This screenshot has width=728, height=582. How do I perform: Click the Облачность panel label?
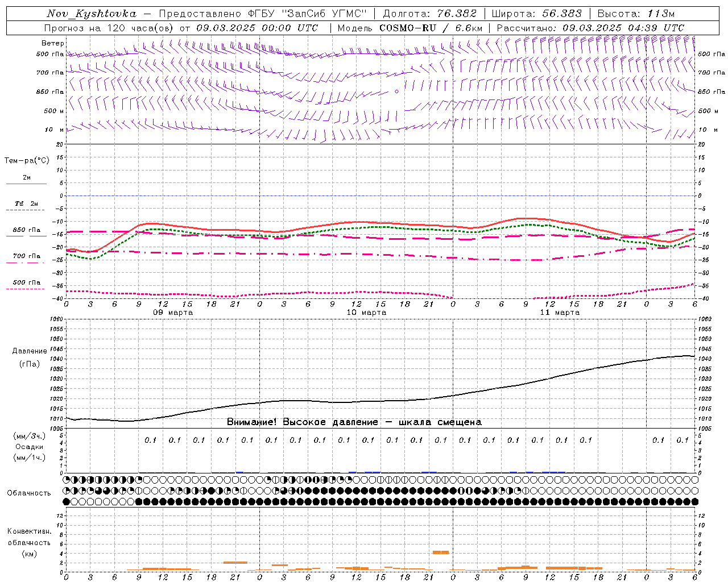[x=29, y=493]
